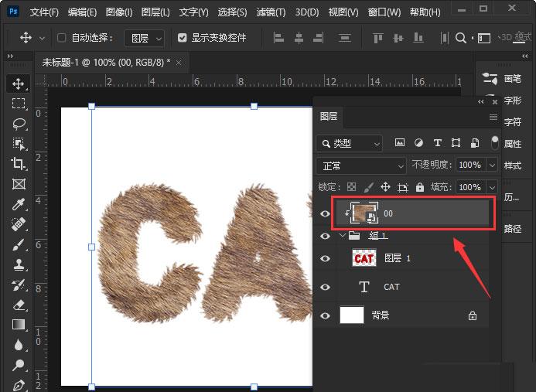The height and width of the screenshot is (392, 536).
Task: Open the 属性 panel button
Action: coord(513,144)
